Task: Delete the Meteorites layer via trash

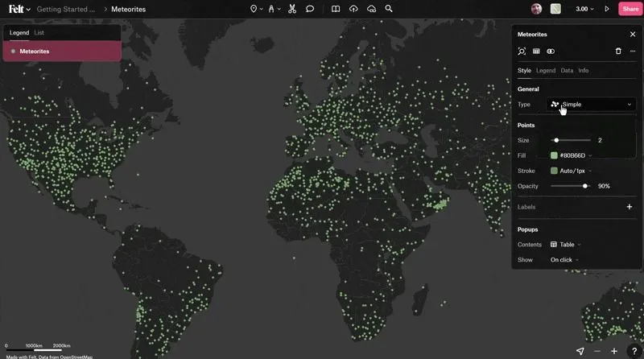Action: click(x=618, y=52)
